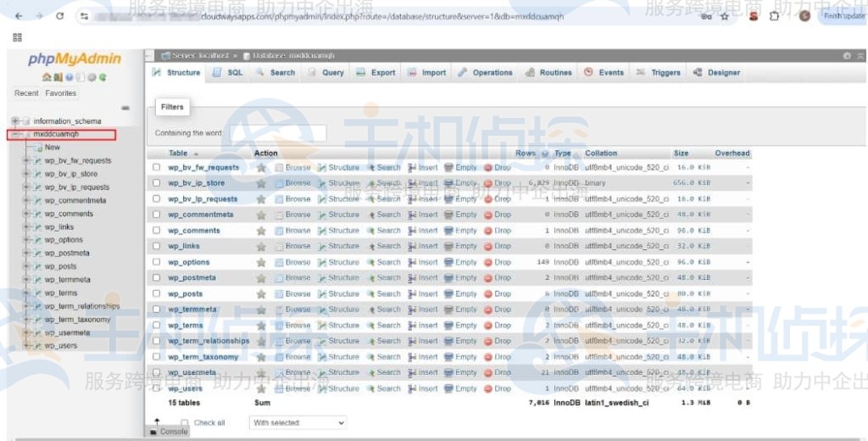Viewport: 868px width, 441px height.
Task: Click Browse for the wp_bv_ip_store table
Action: [x=292, y=183]
